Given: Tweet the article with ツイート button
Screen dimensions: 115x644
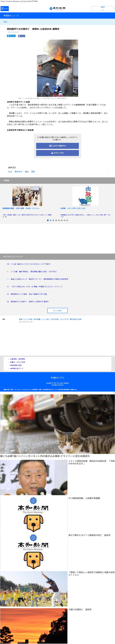Looking at the screenshot, I should pos(11,36).
